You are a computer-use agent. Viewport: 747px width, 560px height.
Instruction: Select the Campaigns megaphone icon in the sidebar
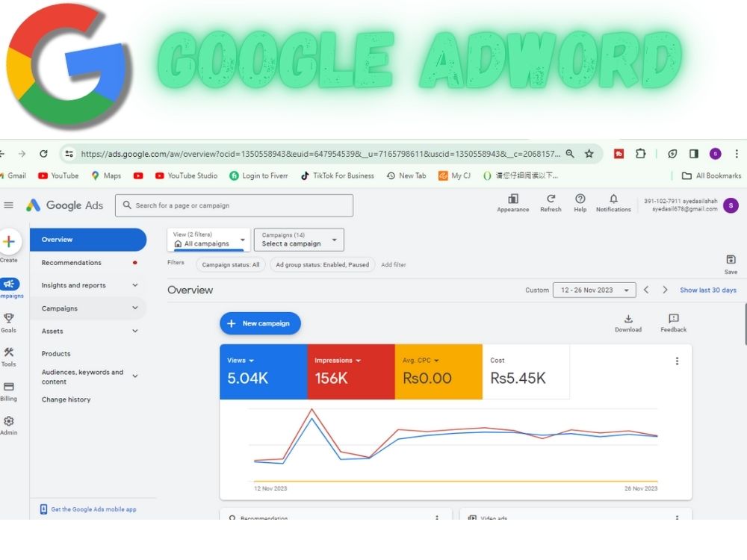(x=9, y=284)
